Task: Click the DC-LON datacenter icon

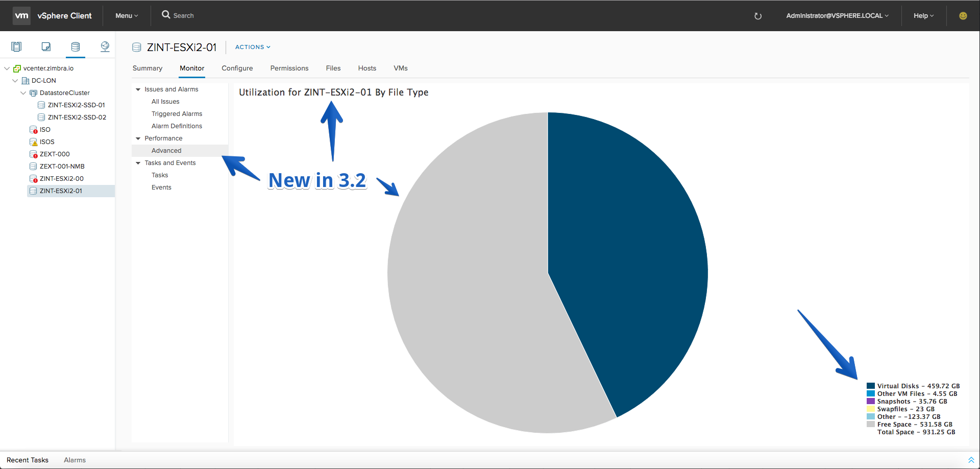Action: click(x=26, y=80)
